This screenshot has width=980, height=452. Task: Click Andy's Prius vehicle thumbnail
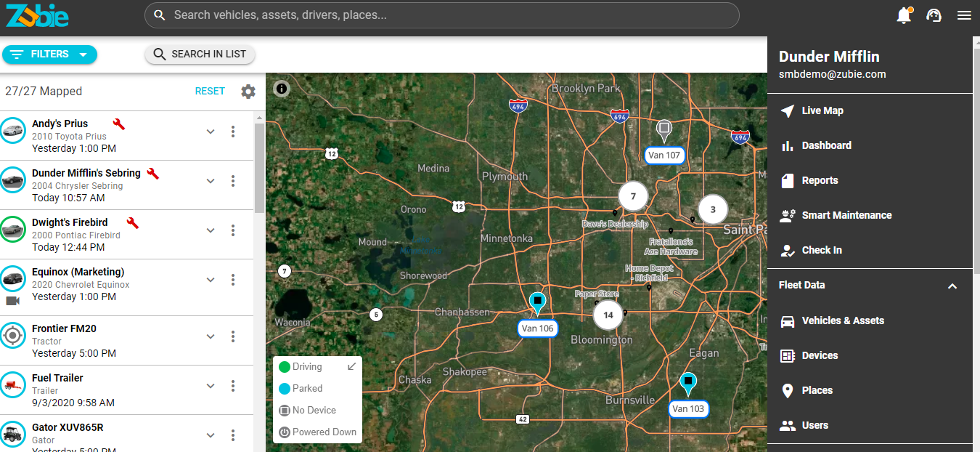pyautogui.click(x=12, y=131)
